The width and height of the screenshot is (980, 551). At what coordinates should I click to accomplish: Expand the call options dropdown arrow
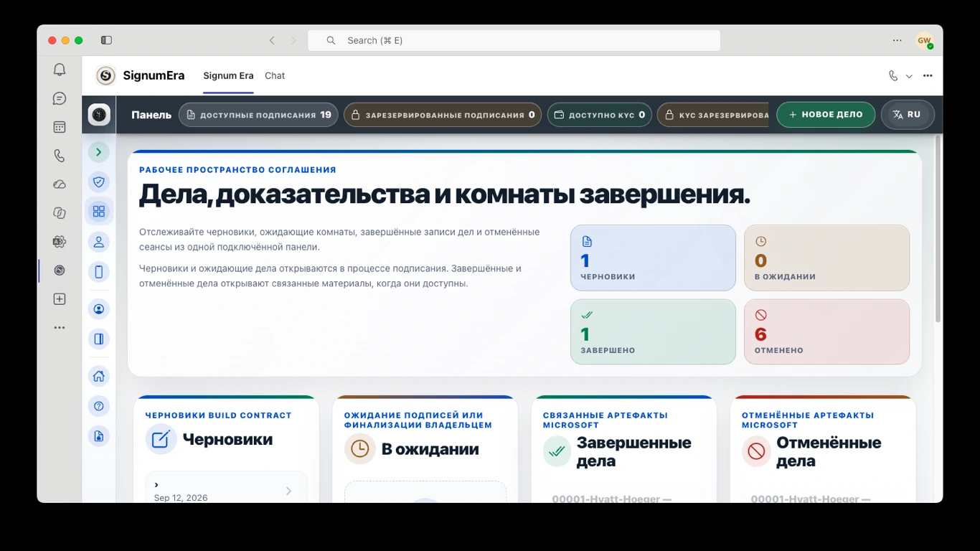909,76
